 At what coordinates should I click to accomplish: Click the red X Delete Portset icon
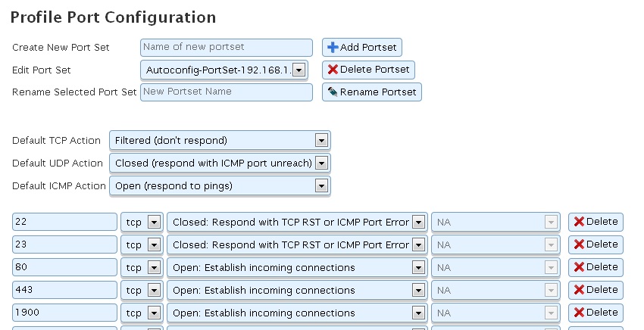coord(333,70)
